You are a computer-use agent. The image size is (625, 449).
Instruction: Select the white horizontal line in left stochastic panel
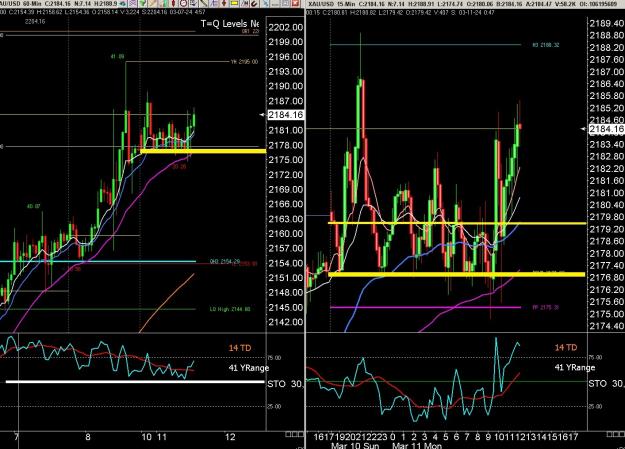(135, 382)
